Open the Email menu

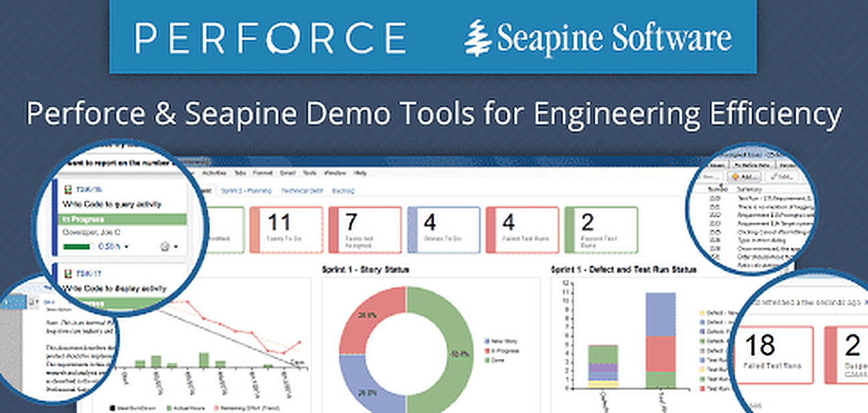click(x=288, y=173)
